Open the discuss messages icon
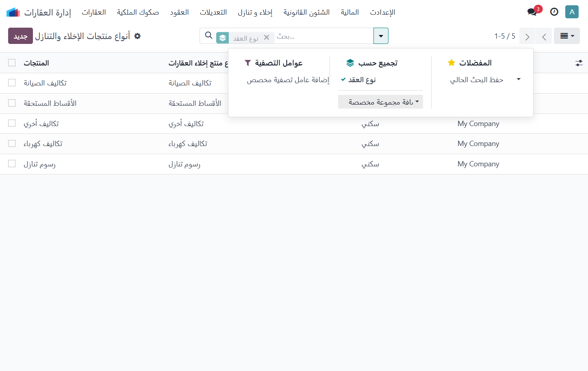 [532, 12]
